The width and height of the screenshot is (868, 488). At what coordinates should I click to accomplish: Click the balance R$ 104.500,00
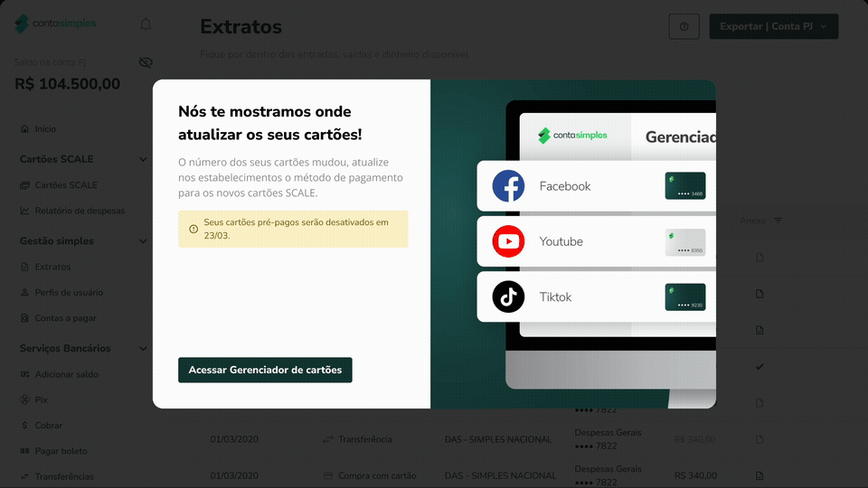(68, 84)
